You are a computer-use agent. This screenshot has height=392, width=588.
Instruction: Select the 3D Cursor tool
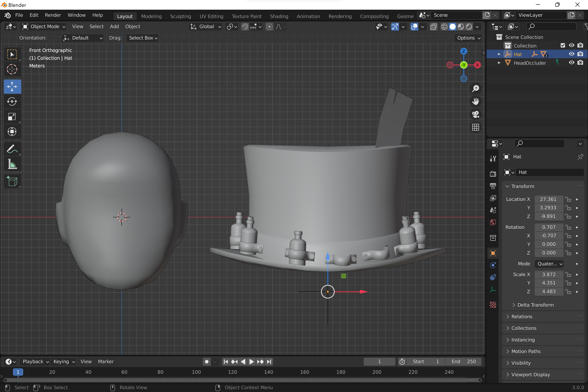(x=12, y=69)
